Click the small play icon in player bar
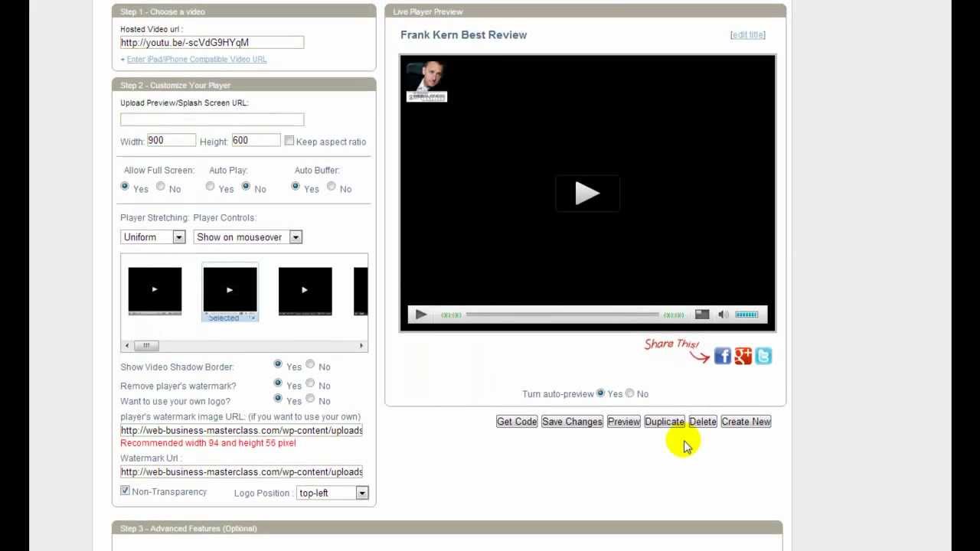The image size is (980, 551). (x=421, y=315)
